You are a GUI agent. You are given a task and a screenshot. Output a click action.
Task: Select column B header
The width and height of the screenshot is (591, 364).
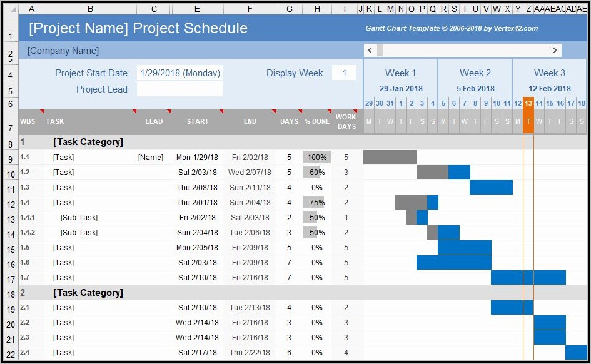[x=90, y=9]
